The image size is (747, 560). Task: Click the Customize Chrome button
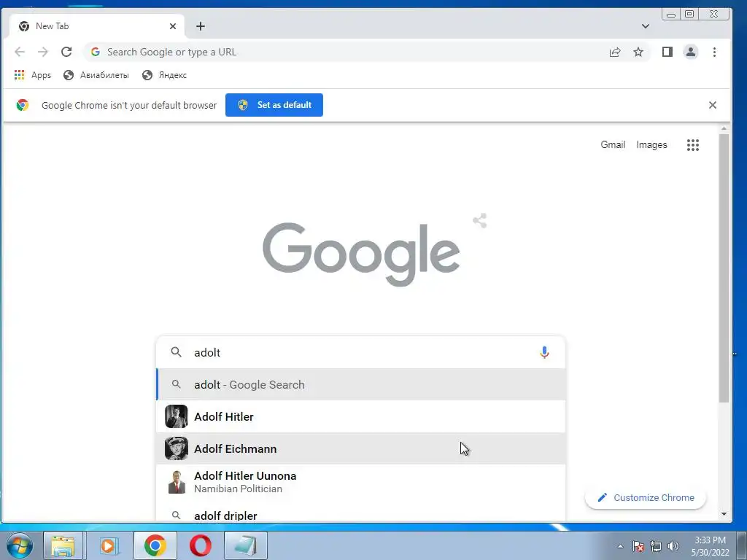point(646,497)
